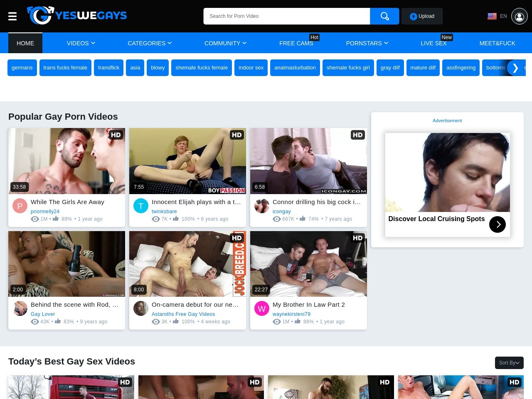This screenshot has width=532, height=399.
Task: Expand the Categories dropdown
Action: pos(149,43)
